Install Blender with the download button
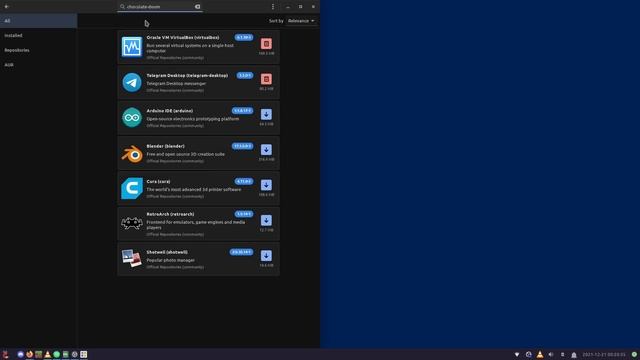The image size is (640, 360). point(266,150)
